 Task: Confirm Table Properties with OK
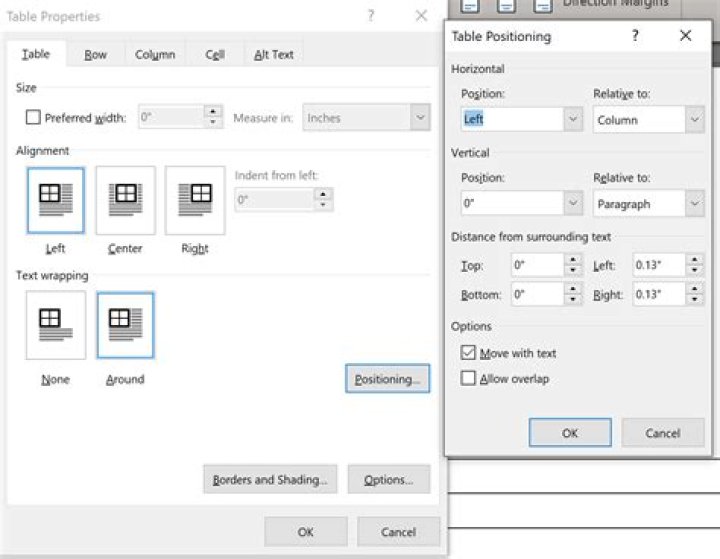pos(306,532)
